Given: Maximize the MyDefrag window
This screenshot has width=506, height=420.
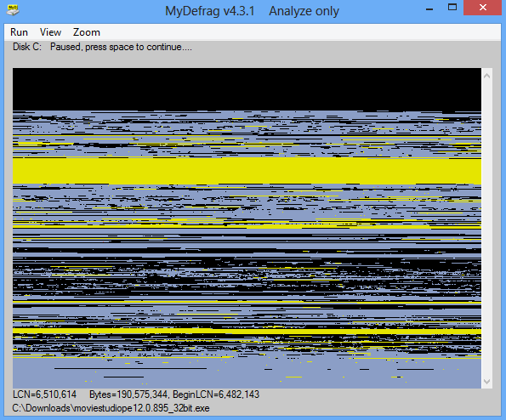Looking at the screenshot, I should pyautogui.click(x=452, y=8).
